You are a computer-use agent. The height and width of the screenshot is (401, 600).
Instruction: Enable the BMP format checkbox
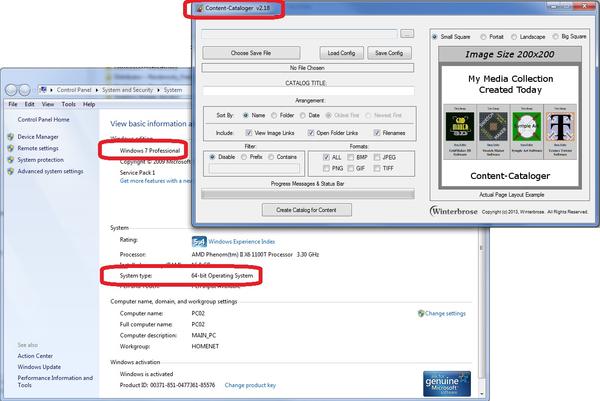coord(351,157)
